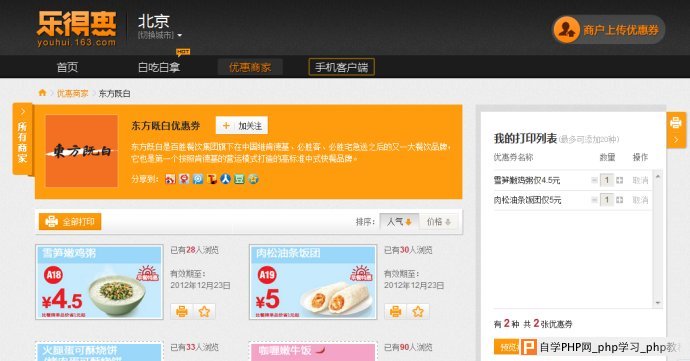690x361 pixels.
Task: Click the 乐得惠 site logo
Action: [77, 28]
